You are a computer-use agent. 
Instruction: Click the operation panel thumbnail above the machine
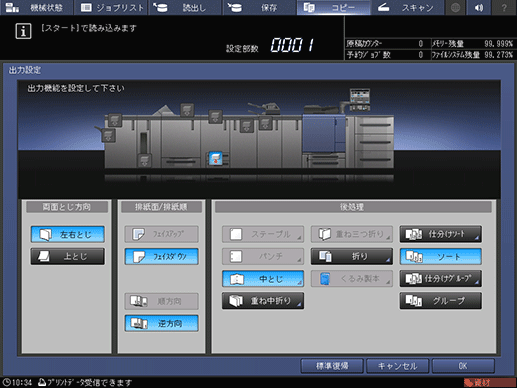[x=360, y=99]
